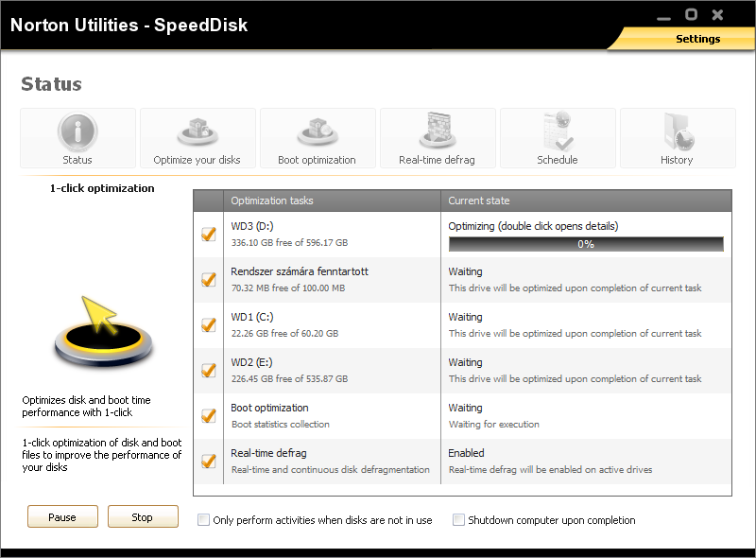Switch to History tab label

point(677,160)
